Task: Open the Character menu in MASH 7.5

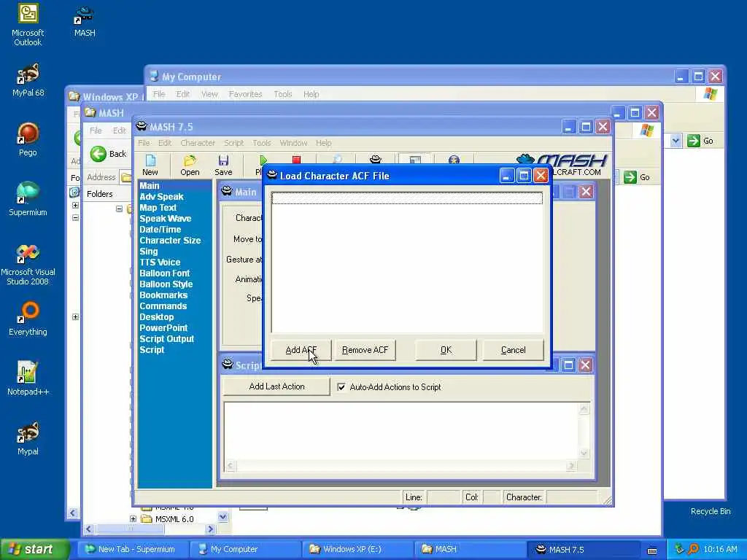Action: [198, 143]
